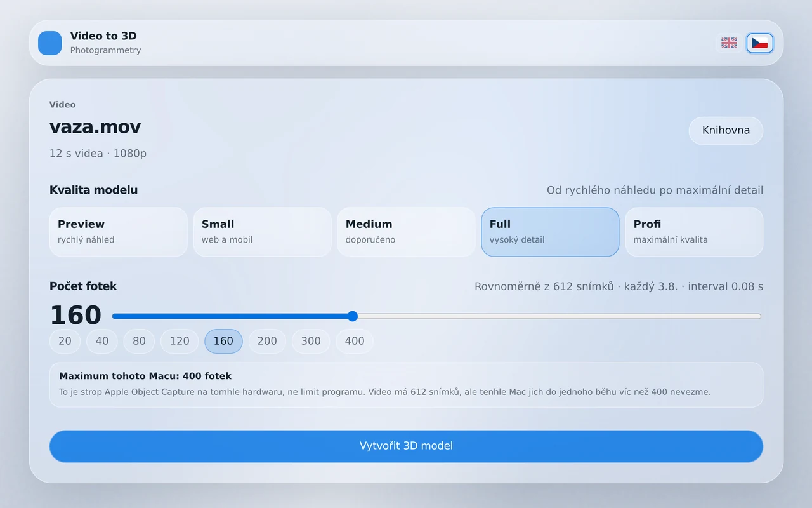Pick the 300 photos preset chip
This screenshot has width=812, height=508.
coord(311,341)
